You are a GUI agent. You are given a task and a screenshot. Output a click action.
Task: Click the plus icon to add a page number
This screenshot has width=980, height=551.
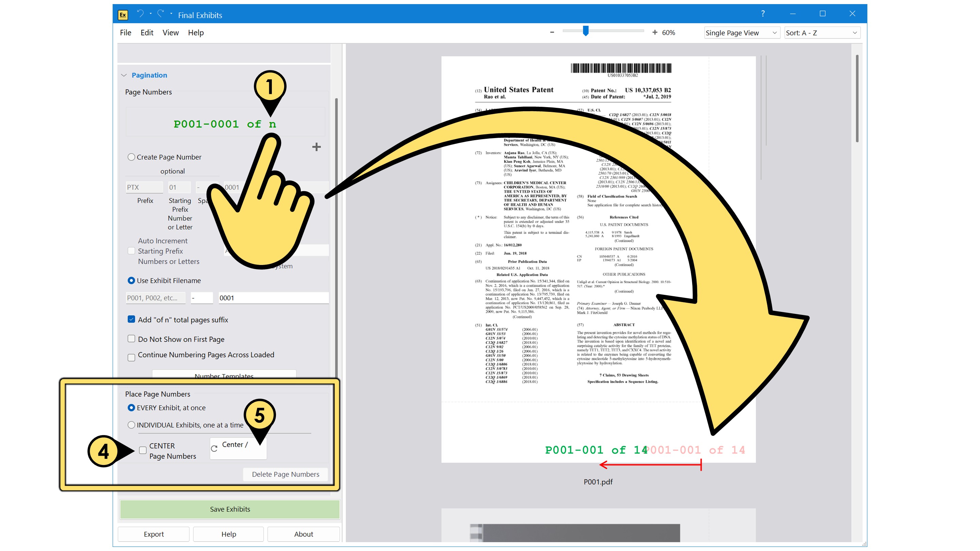pos(316,147)
